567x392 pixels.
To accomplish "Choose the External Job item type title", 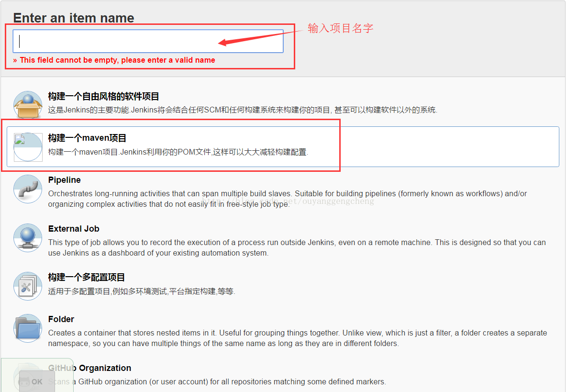I will click(74, 229).
